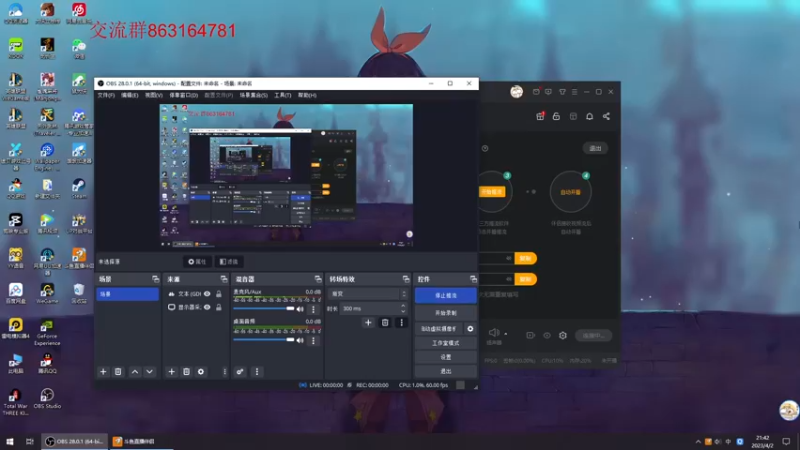Pop out the 控件 panel with its float icon
Viewport: 800px width, 450px height.
coord(473,279)
